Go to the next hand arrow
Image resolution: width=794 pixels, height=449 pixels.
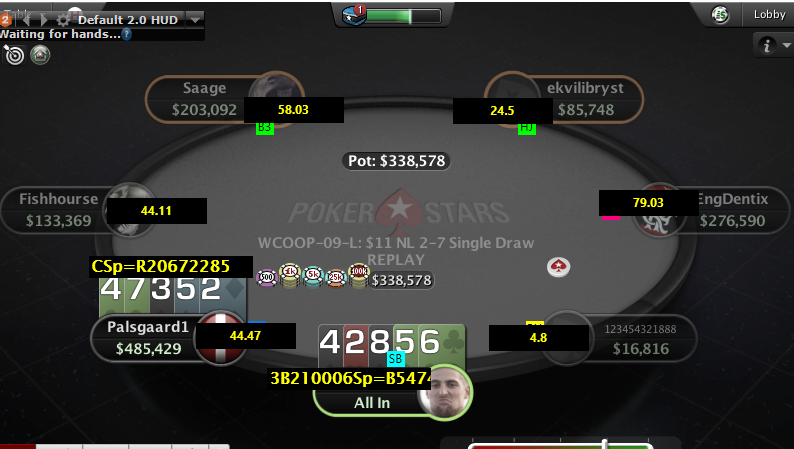click(x=44, y=20)
